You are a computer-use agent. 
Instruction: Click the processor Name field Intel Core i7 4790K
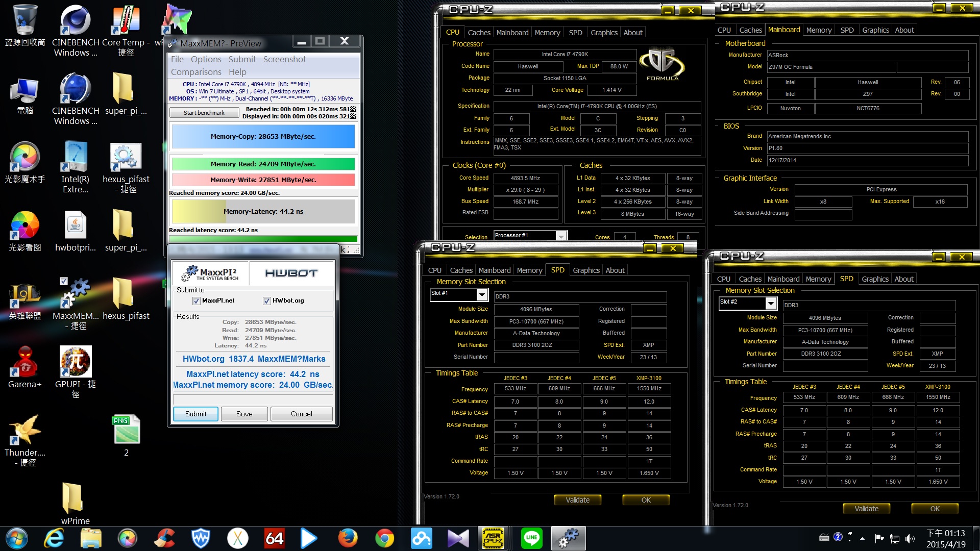point(565,54)
